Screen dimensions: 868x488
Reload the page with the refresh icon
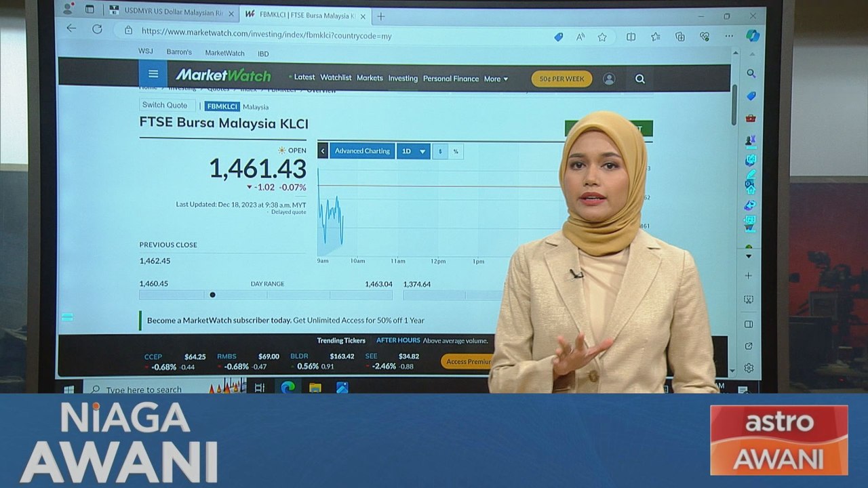(97, 29)
